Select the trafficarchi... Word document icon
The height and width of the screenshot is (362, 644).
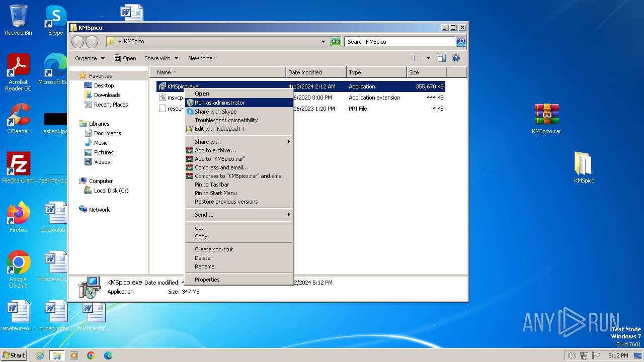click(94, 316)
